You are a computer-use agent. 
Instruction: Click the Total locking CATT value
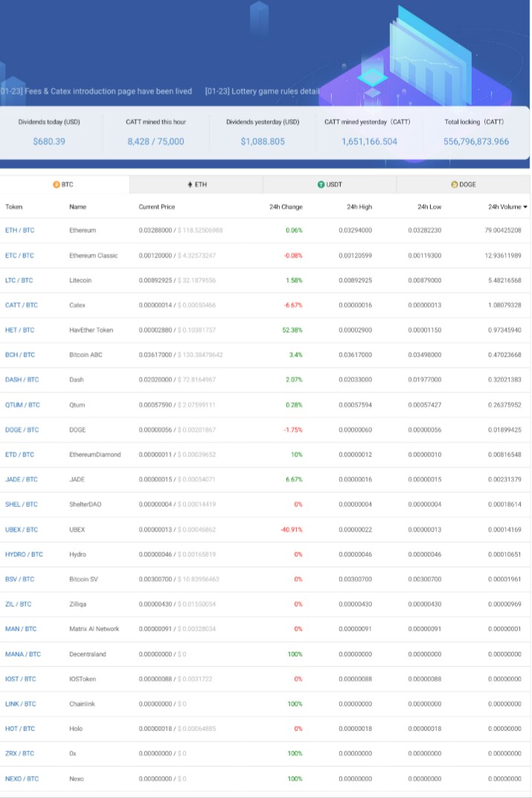[476, 141]
